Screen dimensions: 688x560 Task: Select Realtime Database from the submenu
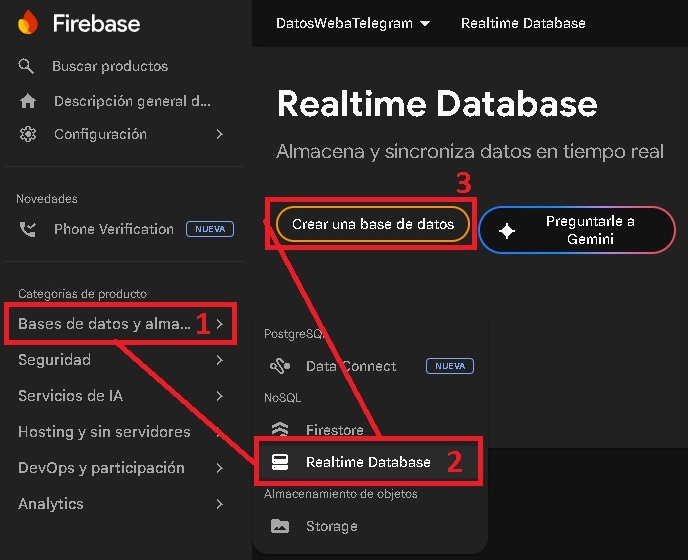[370, 462]
